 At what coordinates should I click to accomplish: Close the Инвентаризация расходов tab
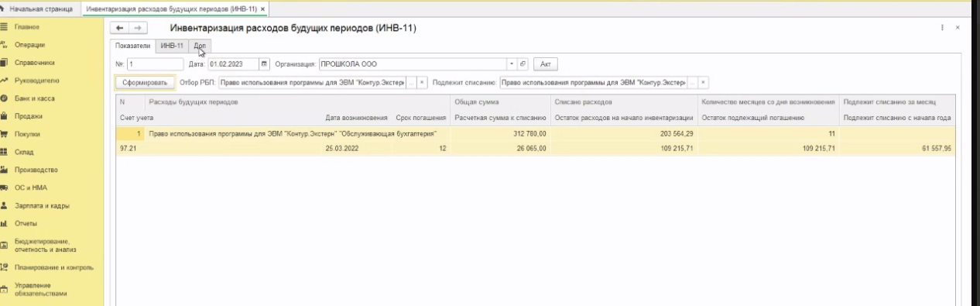(x=263, y=9)
